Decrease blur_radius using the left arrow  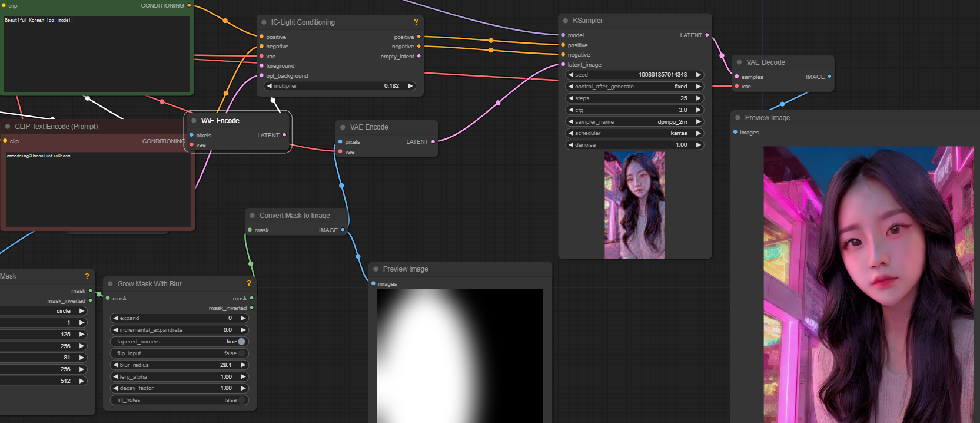[116, 365]
